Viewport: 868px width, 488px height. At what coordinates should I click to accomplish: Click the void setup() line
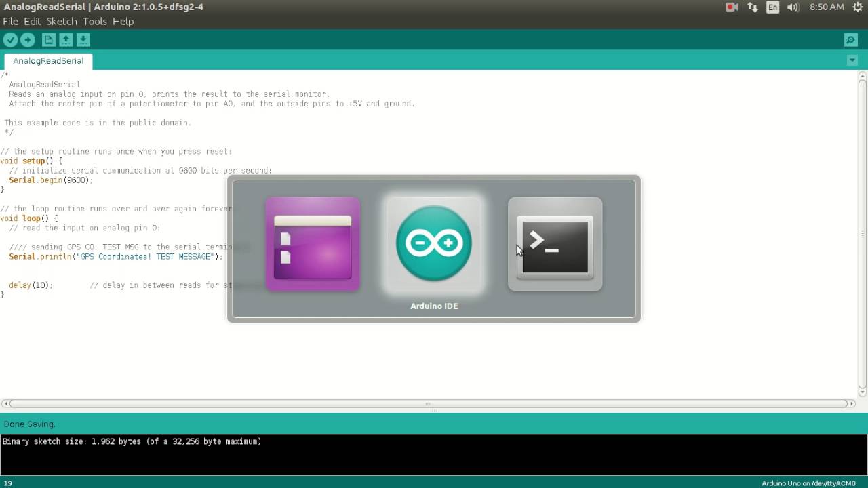31,161
